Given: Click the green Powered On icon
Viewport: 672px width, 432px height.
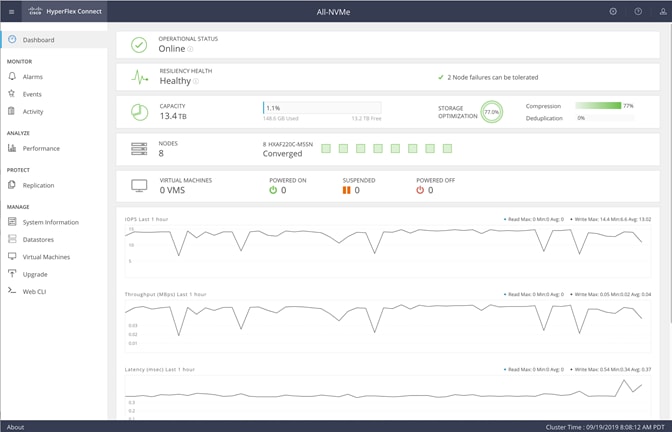Looking at the screenshot, I should coord(273,190).
